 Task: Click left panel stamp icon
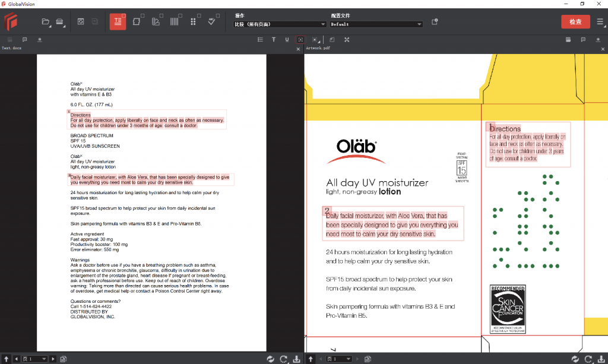[40, 40]
